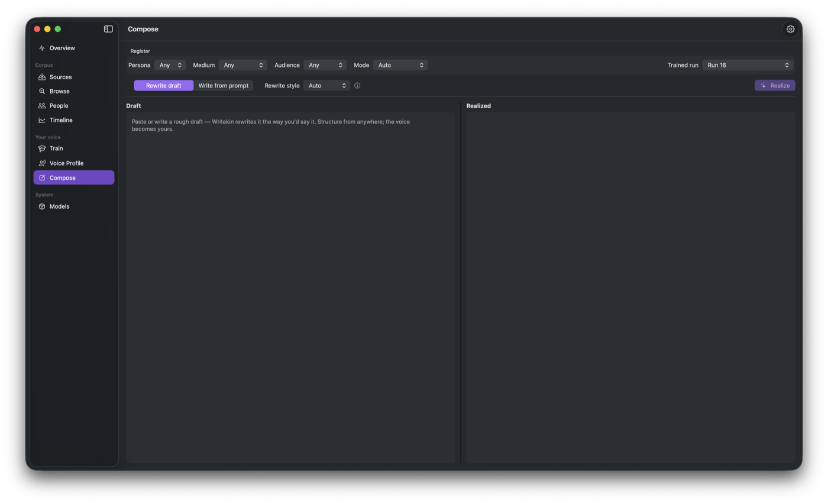This screenshot has height=504, width=828.
Task: Click the Voice Profile icon
Action: (x=42, y=163)
